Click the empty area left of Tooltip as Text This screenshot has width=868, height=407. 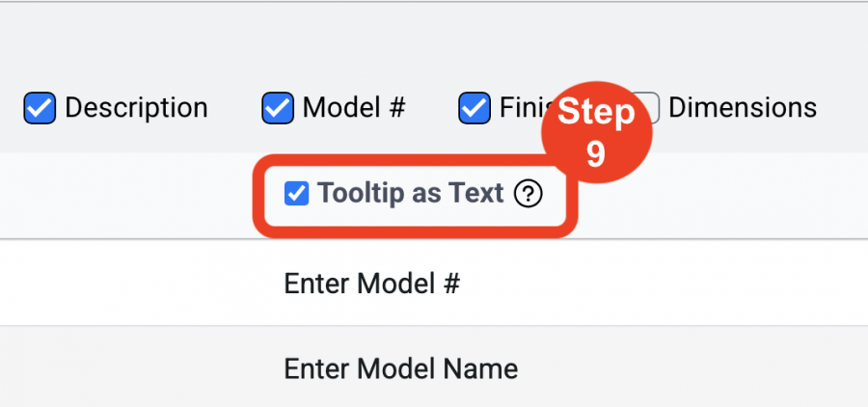coord(126,196)
